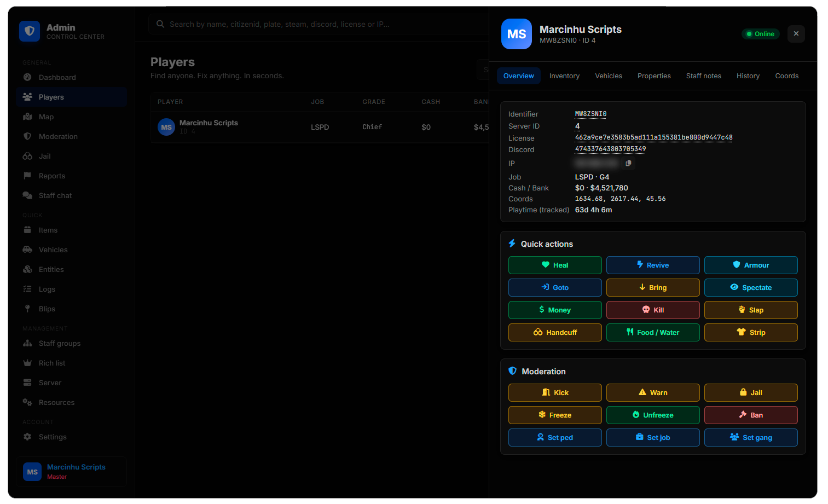Click the Set job button

pos(653,437)
